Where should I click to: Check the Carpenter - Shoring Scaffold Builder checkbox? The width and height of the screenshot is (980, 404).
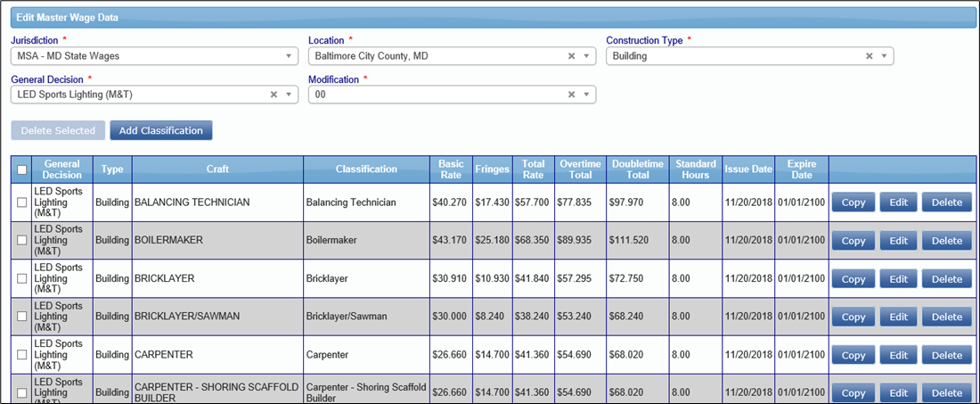[x=22, y=392]
